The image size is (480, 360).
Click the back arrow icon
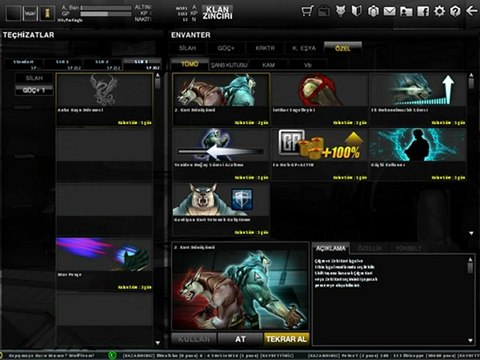coord(471,11)
